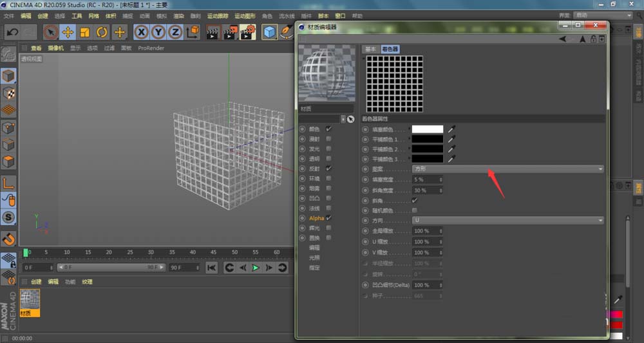The height and width of the screenshot is (343, 644).
Task: Click the white 填塞颜色 swatch
Action: (428, 129)
